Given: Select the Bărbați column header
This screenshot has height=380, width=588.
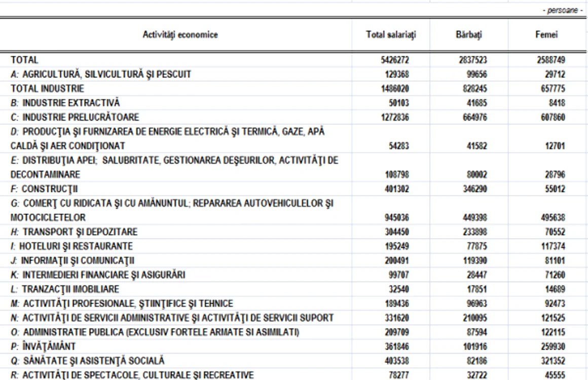Looking at the screenshot, I should tap(469, 34).
